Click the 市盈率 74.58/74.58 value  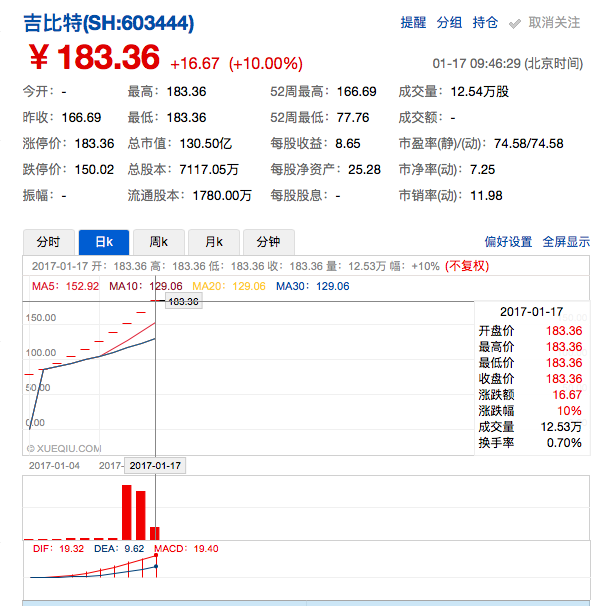528,143
